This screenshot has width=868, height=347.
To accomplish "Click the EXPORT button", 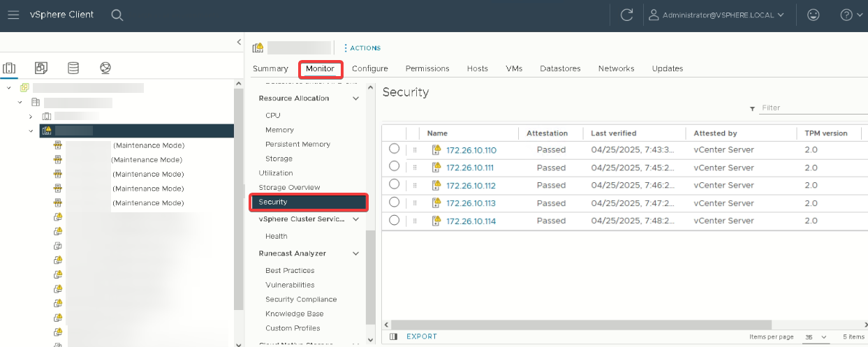I will click(422, 337).
